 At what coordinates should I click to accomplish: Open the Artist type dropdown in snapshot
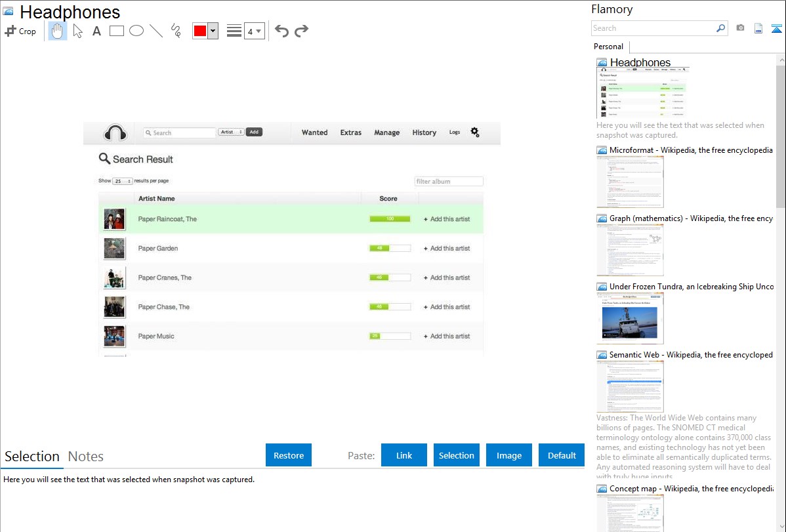click(x=231, y=132)
